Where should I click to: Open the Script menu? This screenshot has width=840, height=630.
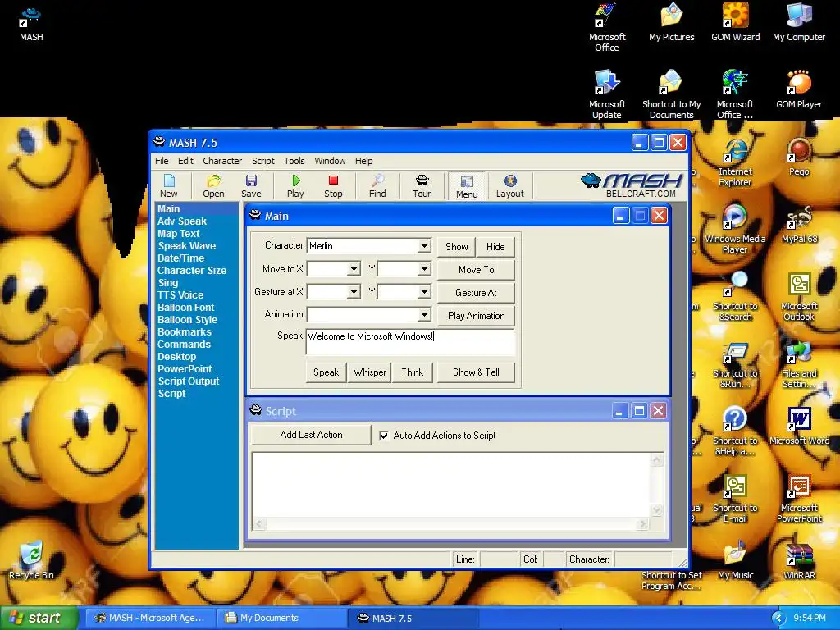point(263,161)
